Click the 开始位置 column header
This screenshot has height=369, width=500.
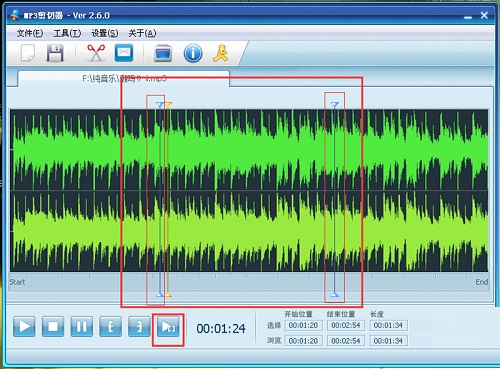298,314
